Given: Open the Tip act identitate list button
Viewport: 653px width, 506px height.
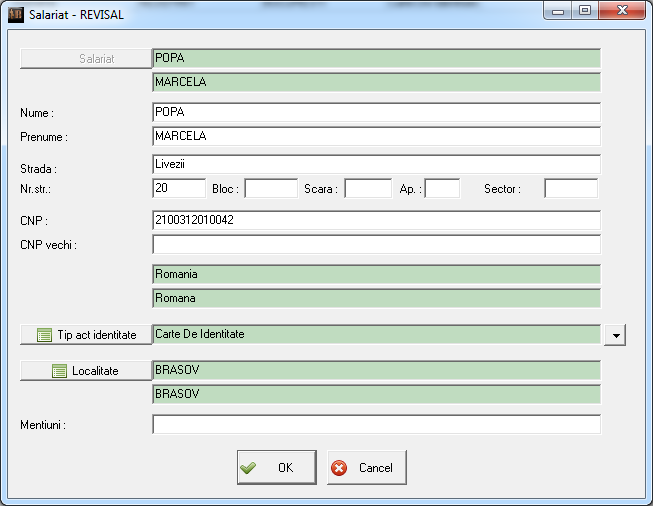Looking at the screenshot, I should (x=84, y=334).
